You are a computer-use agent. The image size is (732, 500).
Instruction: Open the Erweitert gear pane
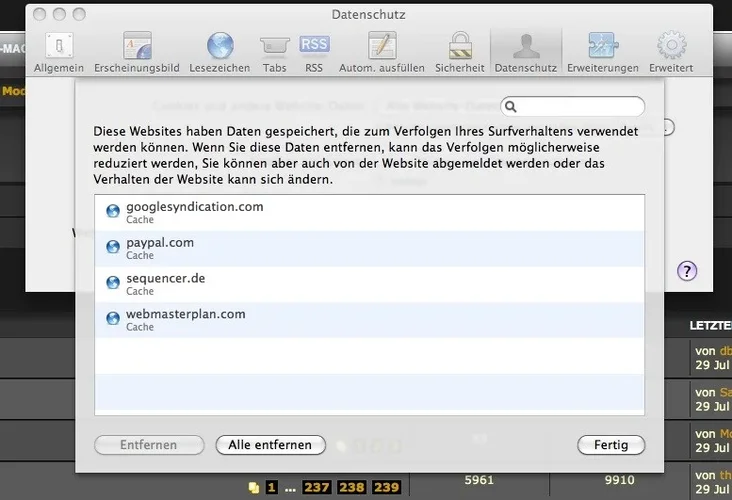tap(671, 52)
